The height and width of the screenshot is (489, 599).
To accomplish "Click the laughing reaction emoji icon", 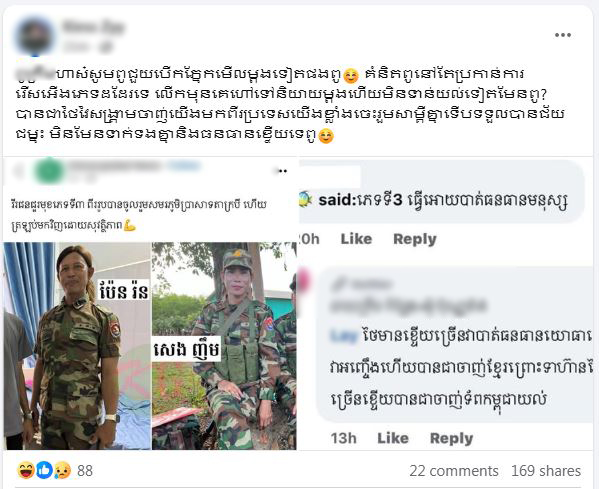I will click(26, 470).
